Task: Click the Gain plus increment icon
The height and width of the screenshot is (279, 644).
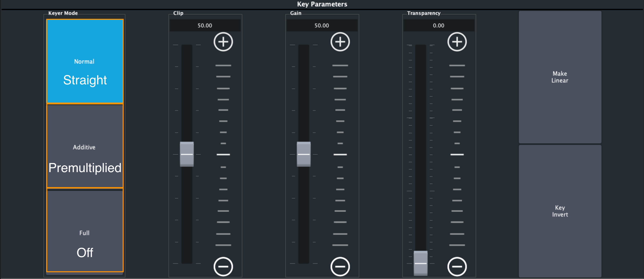Action: click(x=340, y=42)
